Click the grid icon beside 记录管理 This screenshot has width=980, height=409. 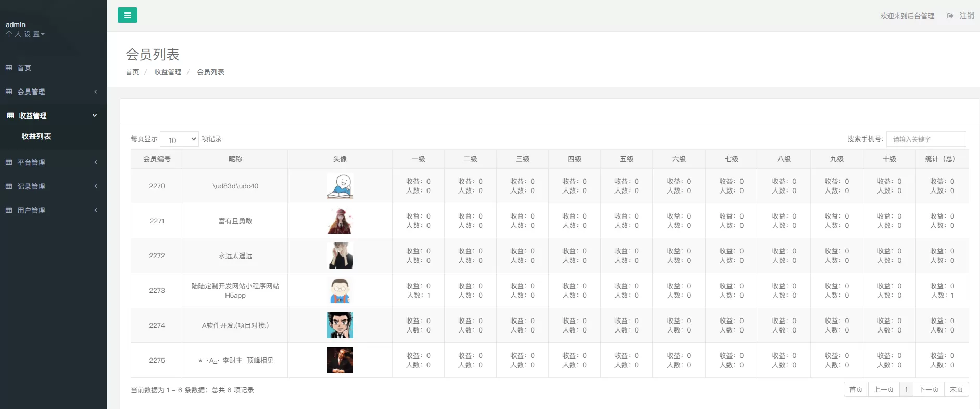pos(9,186)
